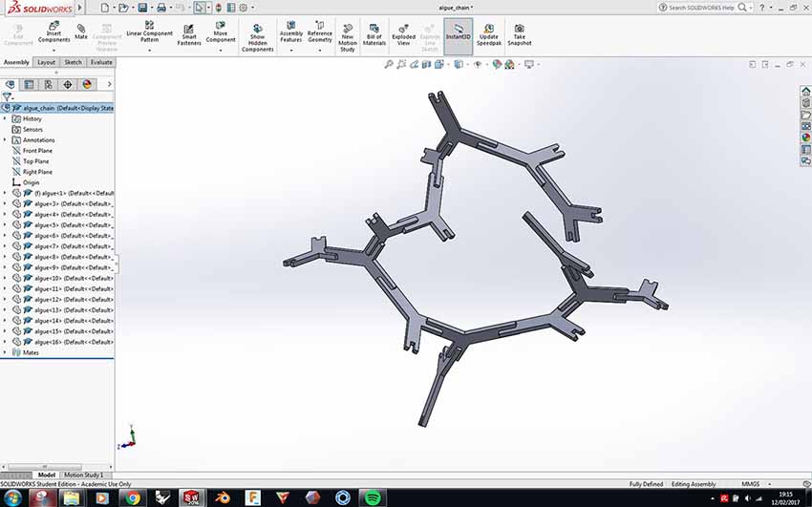This screenshot has height=507, width=812.
Task: Click the New document icon
Action: (105, 8)
